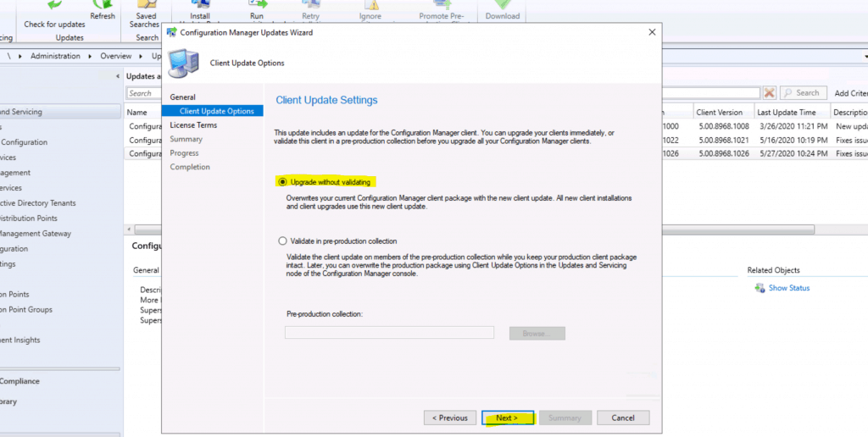Click Administration in the breadcrumb path
Viewport: 868px width, 437px height.
click(x=55, y=56)
